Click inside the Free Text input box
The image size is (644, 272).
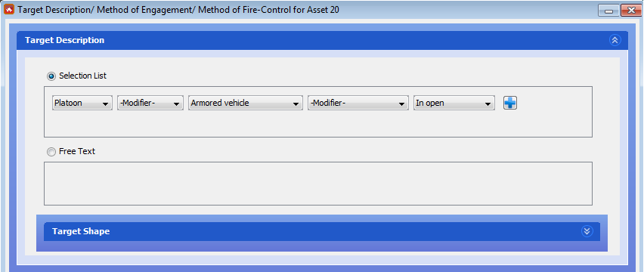tap(318, 184)
